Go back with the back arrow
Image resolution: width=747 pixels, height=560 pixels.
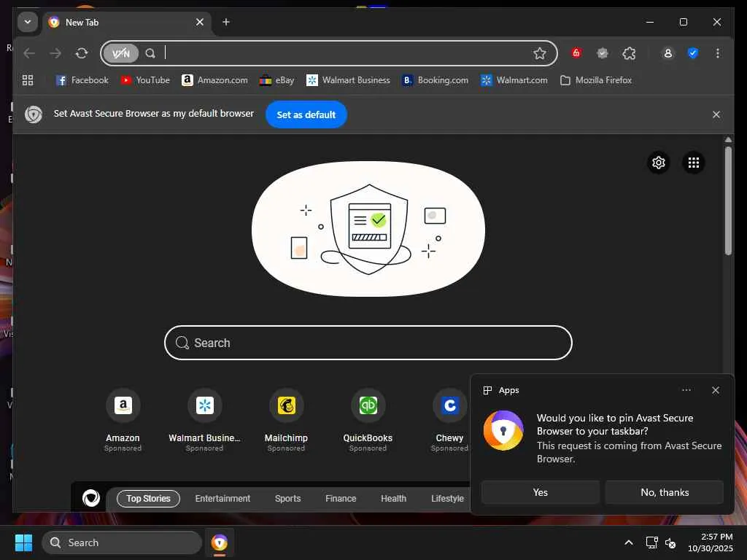[x=29, y=53]
